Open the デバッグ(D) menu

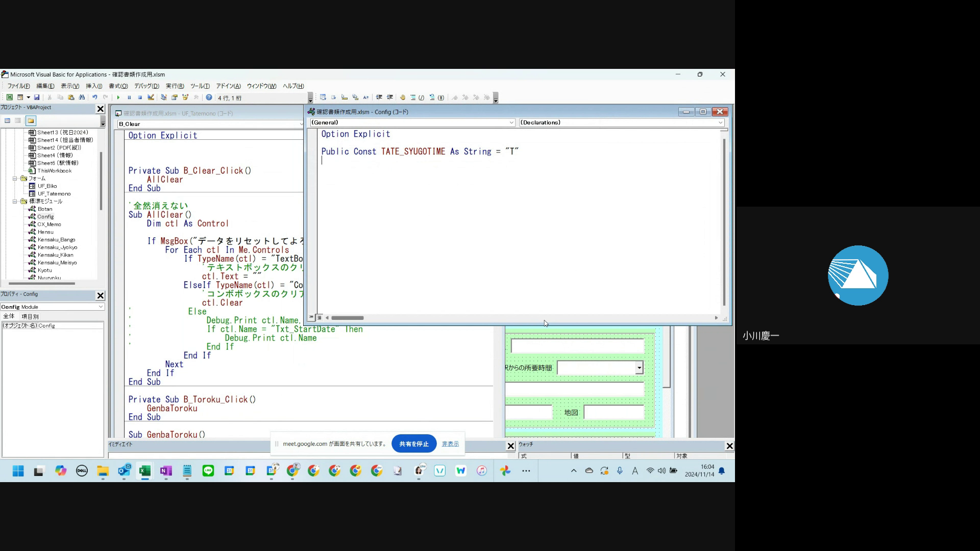tap(146, 86)
